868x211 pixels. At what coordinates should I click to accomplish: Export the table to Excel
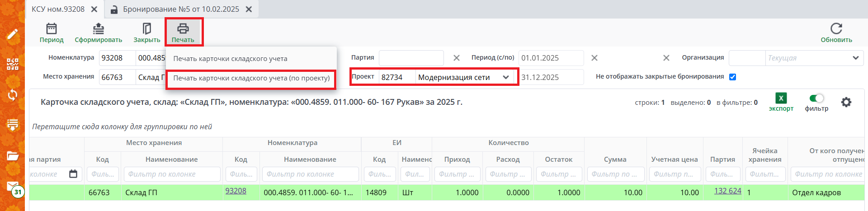click(x=781, y=98)
